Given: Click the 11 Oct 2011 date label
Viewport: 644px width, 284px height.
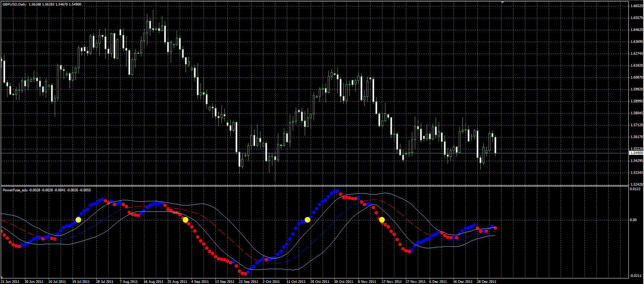Looking at the screenshot, I should click(x=296, y=282).
